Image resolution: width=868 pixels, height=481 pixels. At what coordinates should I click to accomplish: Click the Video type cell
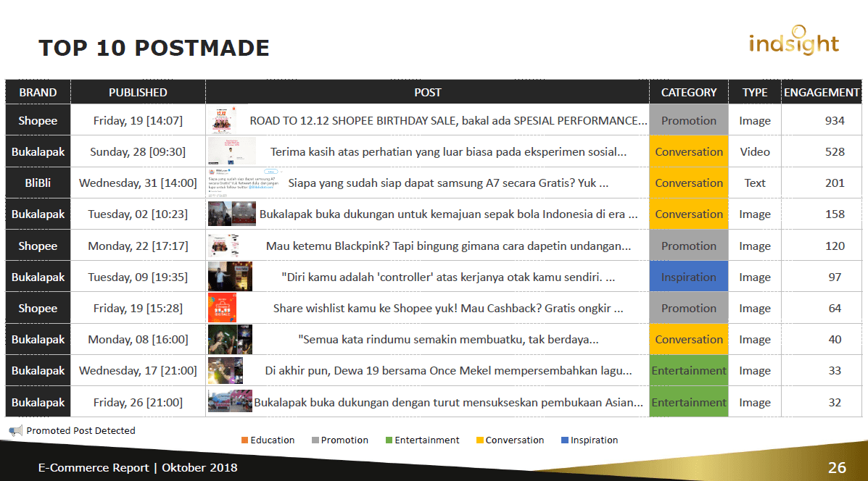(x=755, y=151)
